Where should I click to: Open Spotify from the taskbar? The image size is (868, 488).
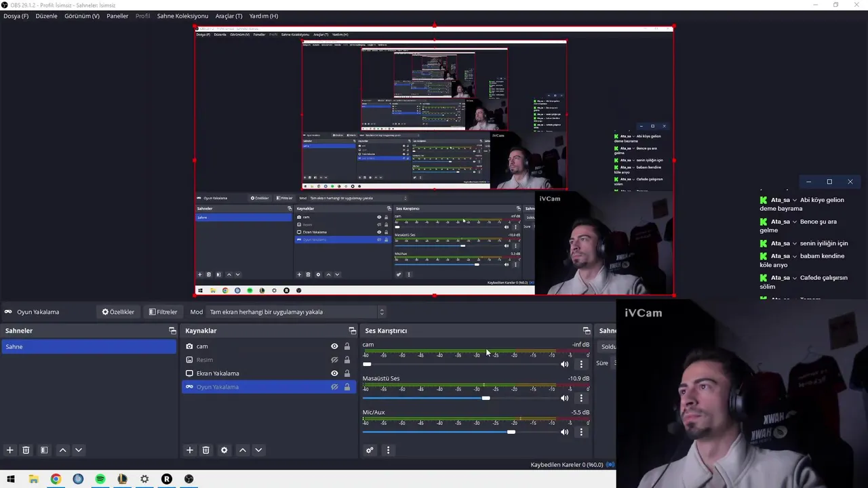pyautogui.click(x=100, y=479)
